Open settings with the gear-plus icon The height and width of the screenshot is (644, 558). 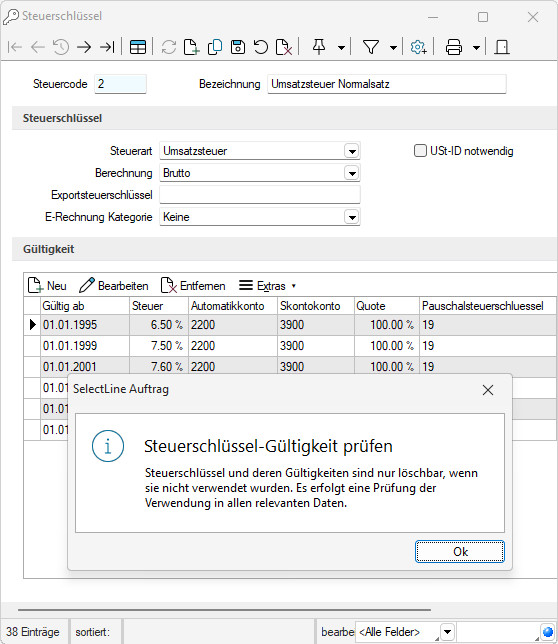click(418, 47)
